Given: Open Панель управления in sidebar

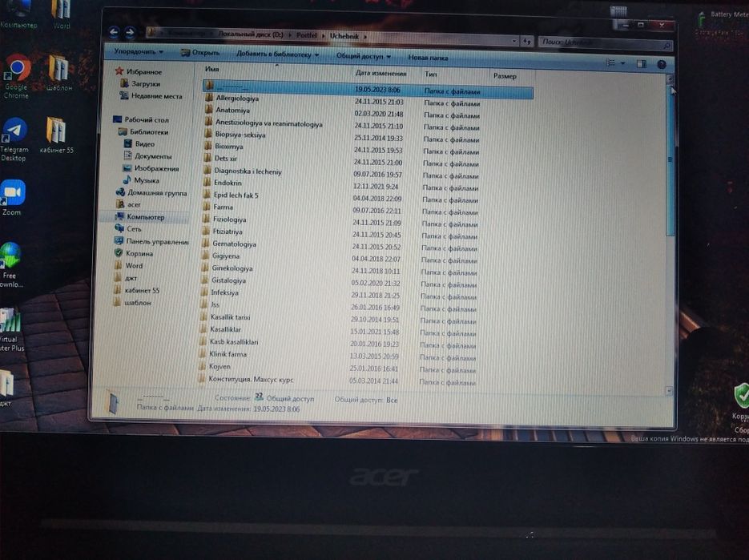Looking at the screenshot, I should [x=151, y=241].
